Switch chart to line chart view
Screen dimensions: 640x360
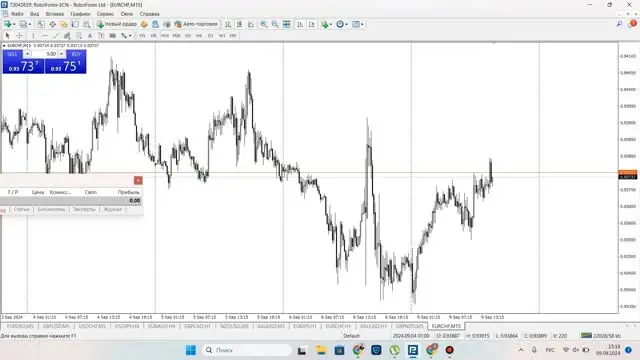(251, 24)
